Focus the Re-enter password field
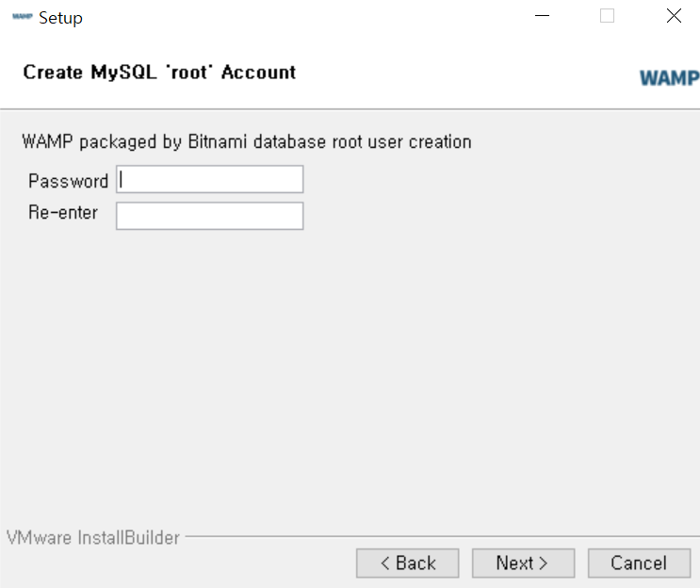This screenshot has width=700, height=588. 210,216
